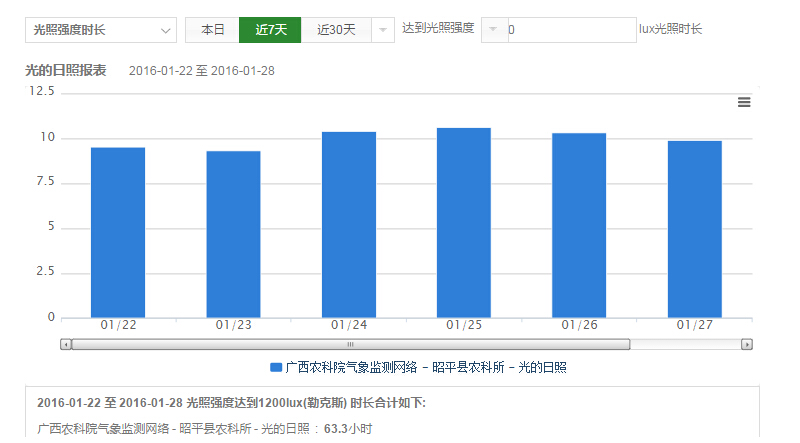Image resolution: width=800 pixels, height=443 pixels.
Task: Switch to the 近30天 time range
Action: 336,30
